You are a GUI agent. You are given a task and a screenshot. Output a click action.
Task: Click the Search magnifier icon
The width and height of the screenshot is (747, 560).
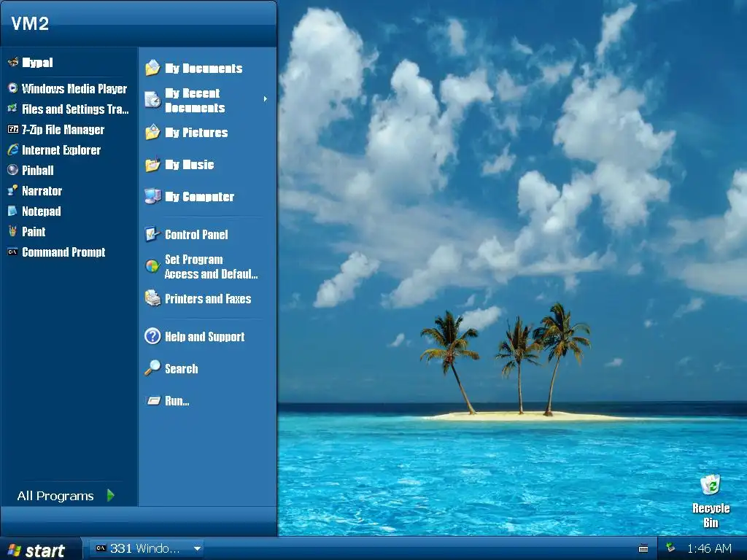(x=152, y=368)
